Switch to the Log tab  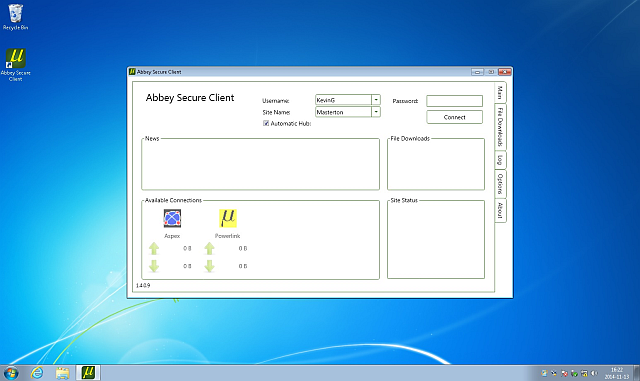point(500,160)
